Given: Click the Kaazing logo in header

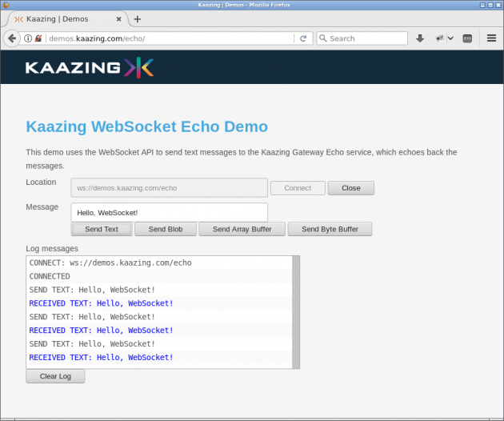Looking at the screenshot, I should pos(90,67).
